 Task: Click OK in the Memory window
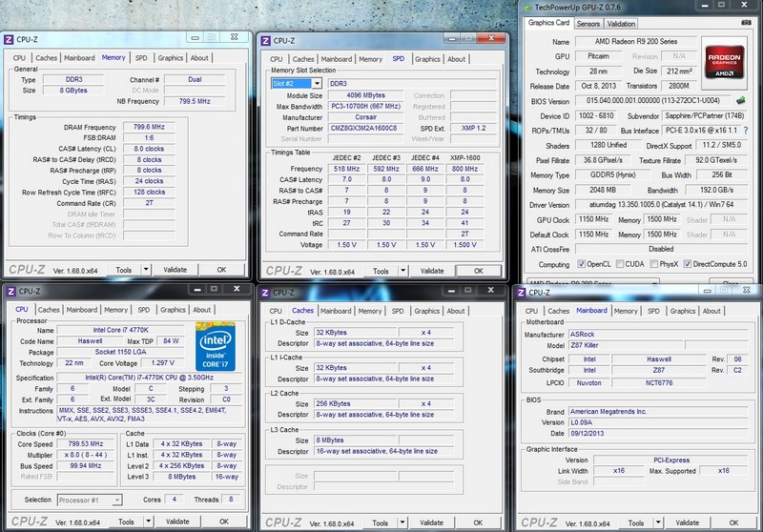tap(221, 270)
